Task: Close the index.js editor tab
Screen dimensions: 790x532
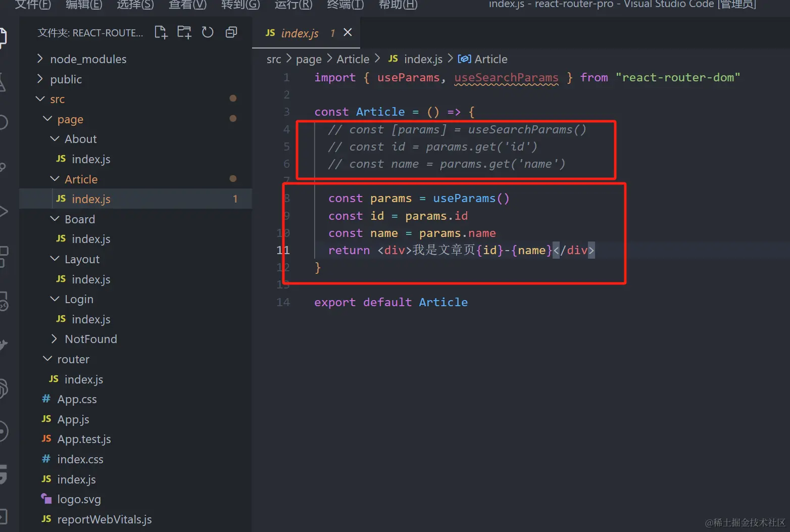Action: tap(348, 32)
